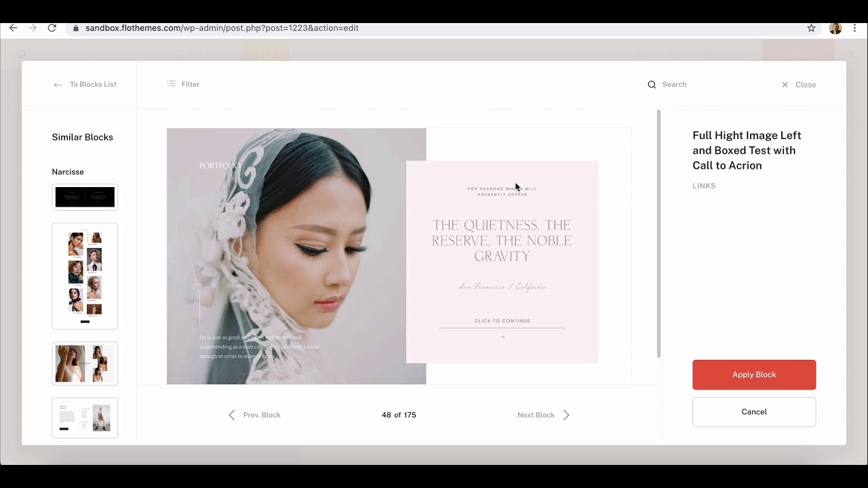Open the browser profile avatar
The image size is (868, 488).
click(835, 28)
